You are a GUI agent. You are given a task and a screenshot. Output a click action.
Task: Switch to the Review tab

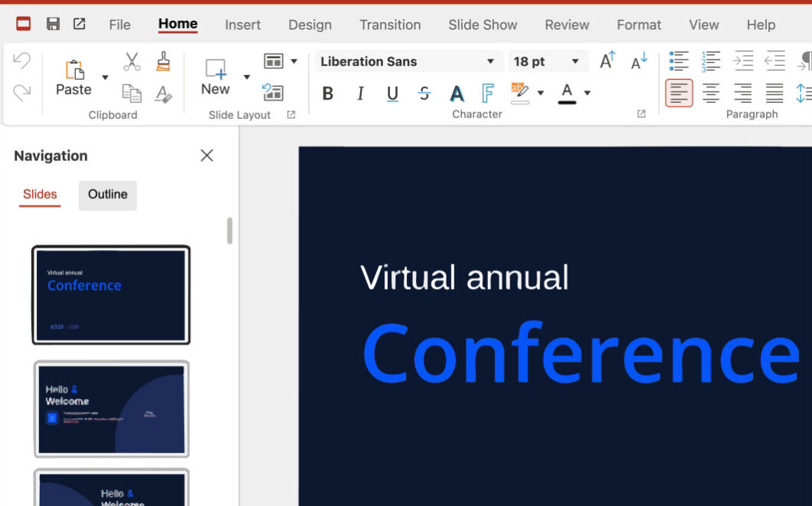[567, 25]
